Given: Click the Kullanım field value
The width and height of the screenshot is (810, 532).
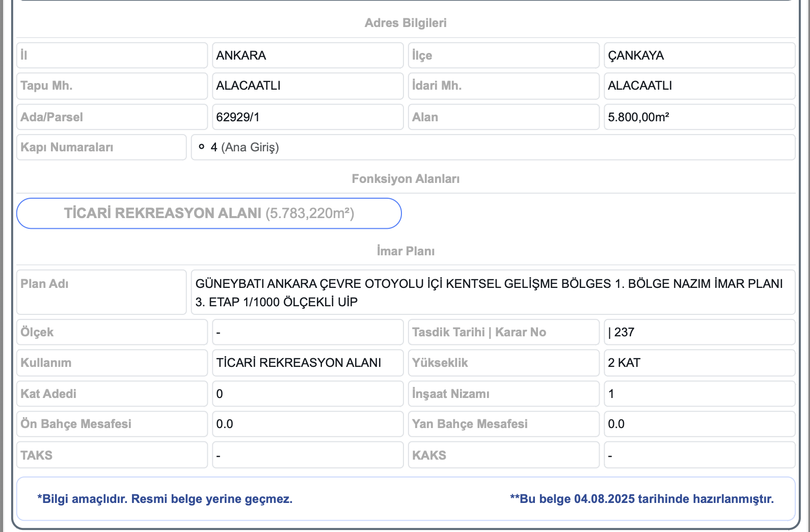Looking at the screenshot, I should [299, 363].
